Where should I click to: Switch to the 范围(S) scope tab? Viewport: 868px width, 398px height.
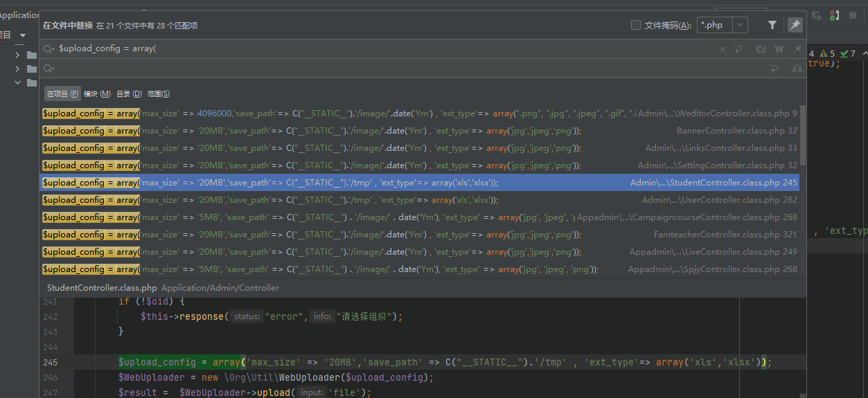pyautogui.click(x=159, y=93)
